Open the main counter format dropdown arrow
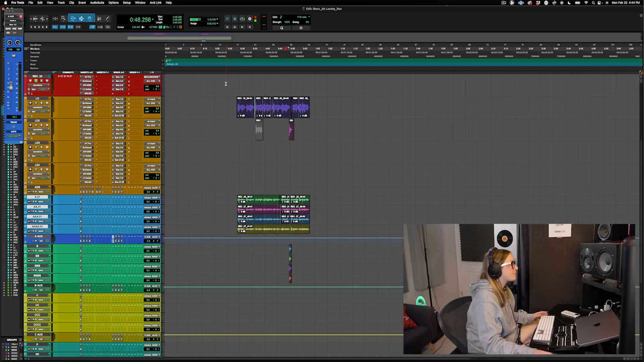Viewport: 644px width, 362px height. (x=153, y=19)
